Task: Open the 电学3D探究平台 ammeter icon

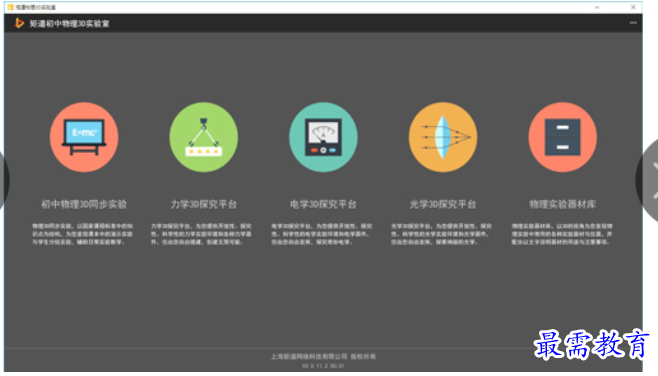Action: (323, 137)
